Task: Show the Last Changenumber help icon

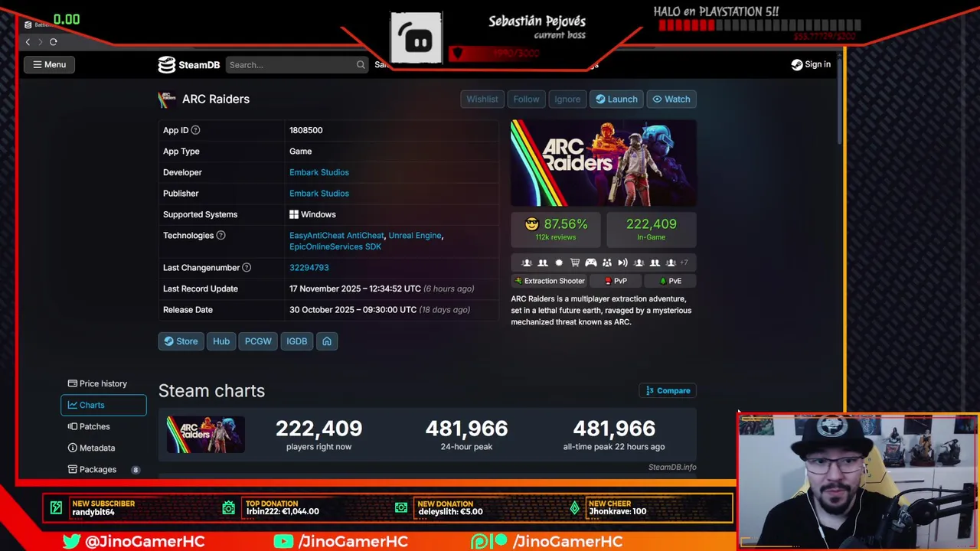Action: [247, 267]
